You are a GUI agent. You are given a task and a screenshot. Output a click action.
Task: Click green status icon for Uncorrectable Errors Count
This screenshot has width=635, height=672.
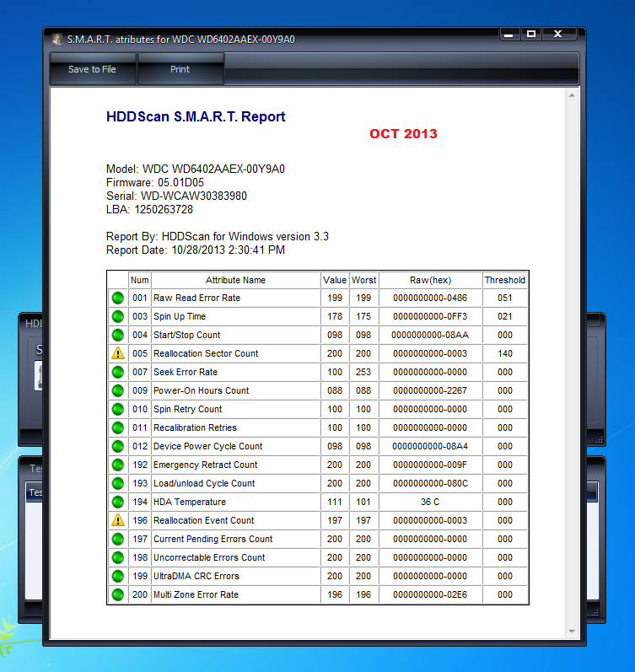pyautogui.click(x=118, y=557)
